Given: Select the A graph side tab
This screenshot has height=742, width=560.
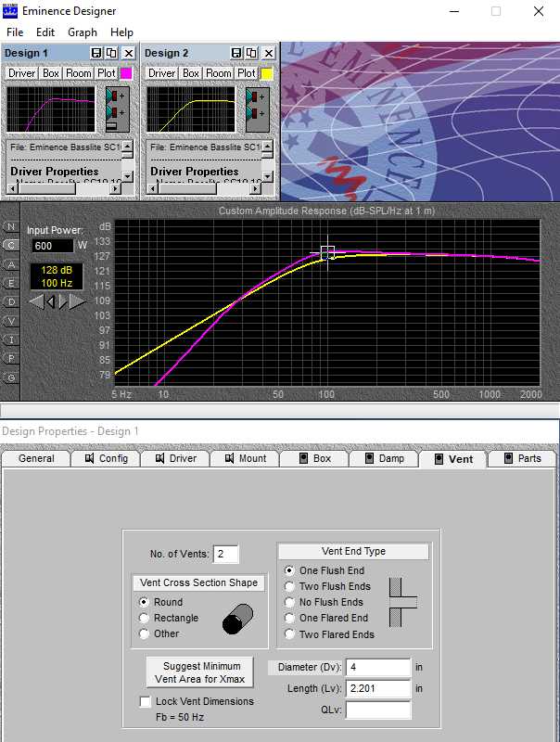Looking at the screenshot, I should coord(11,264).
